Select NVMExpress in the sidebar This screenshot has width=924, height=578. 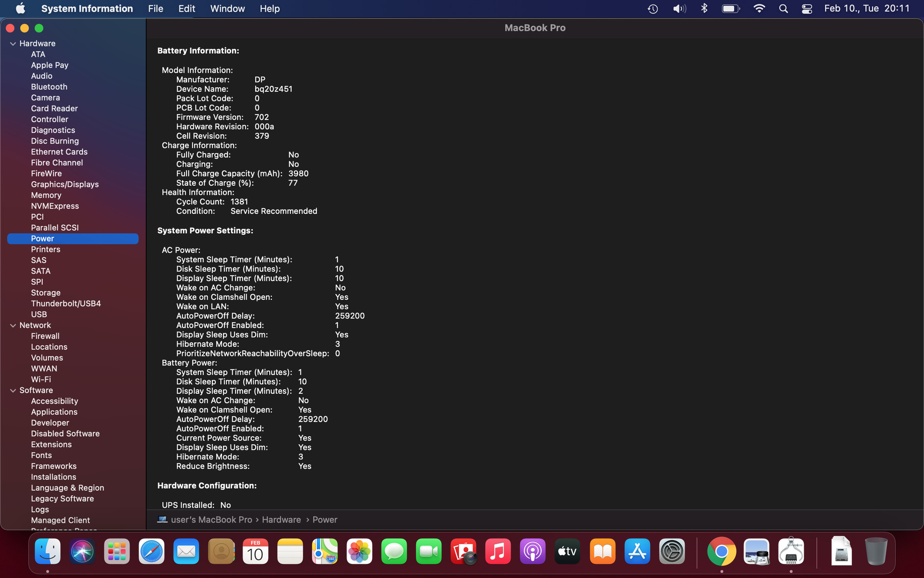[x=55, y=206]
